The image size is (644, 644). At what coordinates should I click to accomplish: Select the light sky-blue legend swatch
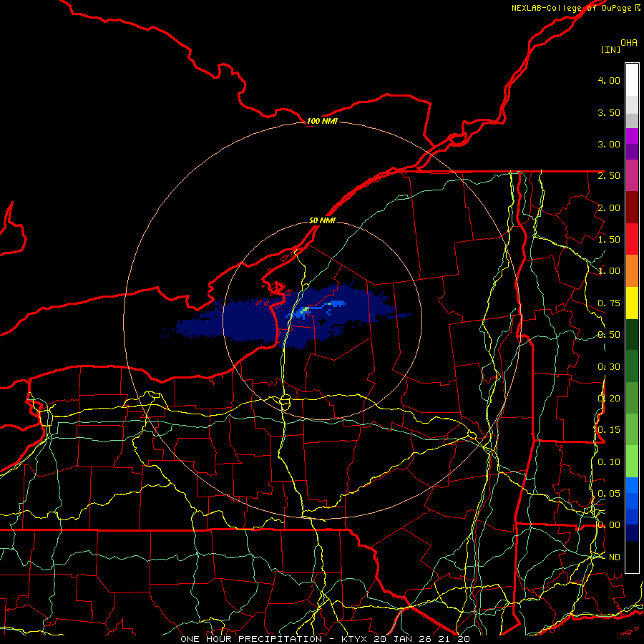(x=632, y=485)
